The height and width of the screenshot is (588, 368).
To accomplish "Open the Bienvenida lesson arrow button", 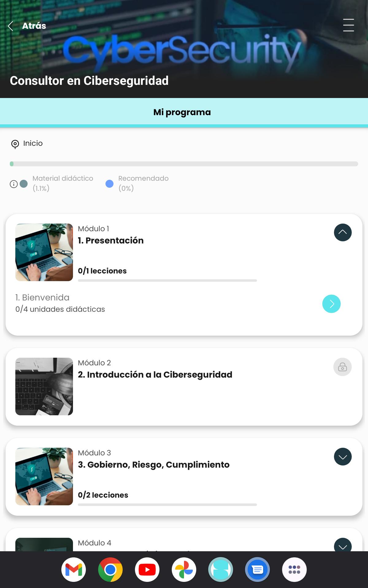I will (x=332, y=304).
